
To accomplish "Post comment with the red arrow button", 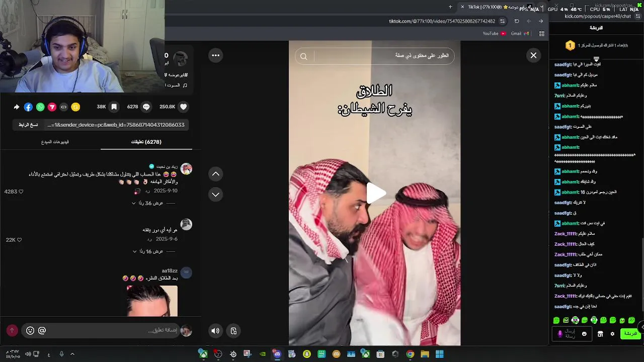I will tap(12, 330).
